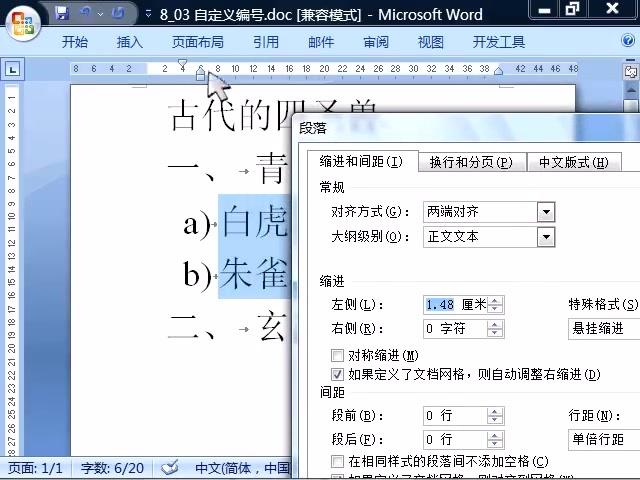640x480 pixels.
Task: Click the 段落 dialog title bar
Action: (x=466, y=128)
